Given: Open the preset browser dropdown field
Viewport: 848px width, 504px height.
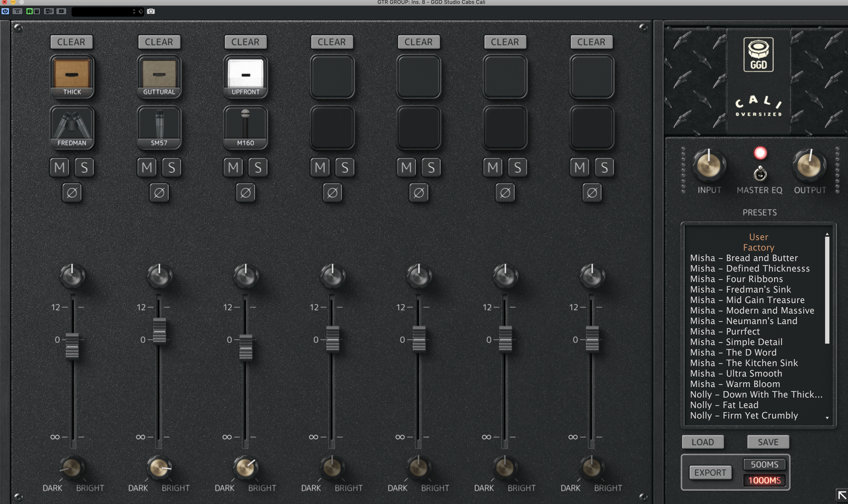Looking at the screenshot, I should tap(104, 11).
